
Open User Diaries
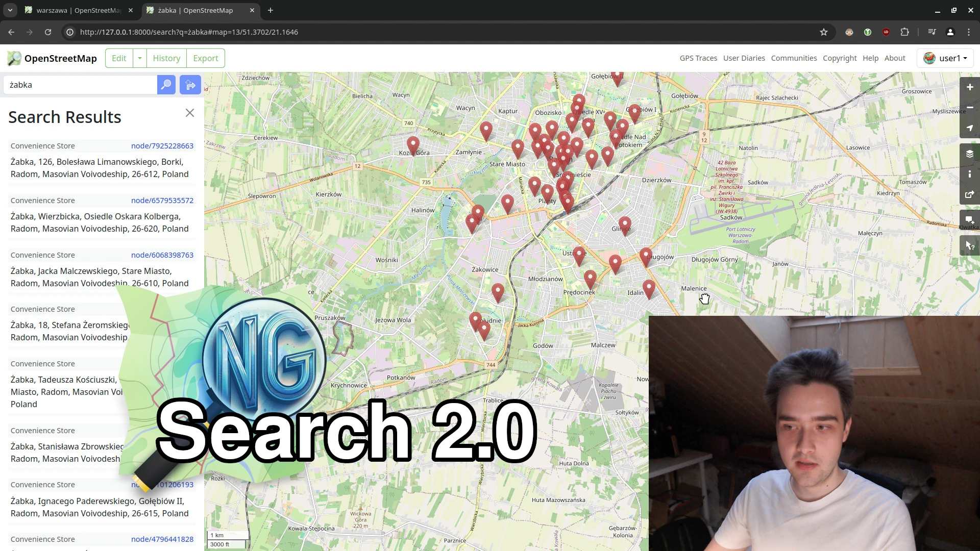point(744,58)
